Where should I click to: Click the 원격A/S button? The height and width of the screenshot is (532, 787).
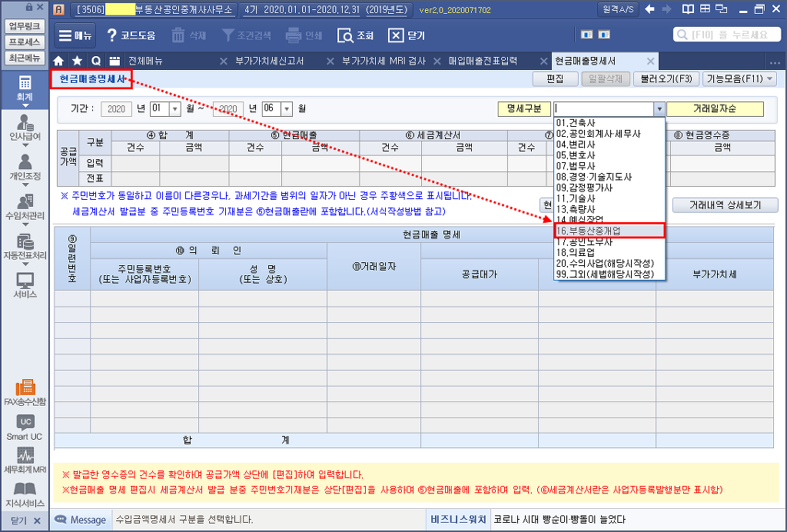618,9
